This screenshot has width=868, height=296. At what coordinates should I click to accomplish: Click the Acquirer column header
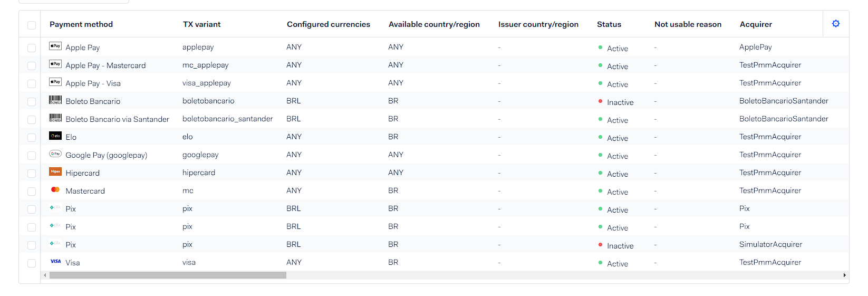[x=756, y=24]
